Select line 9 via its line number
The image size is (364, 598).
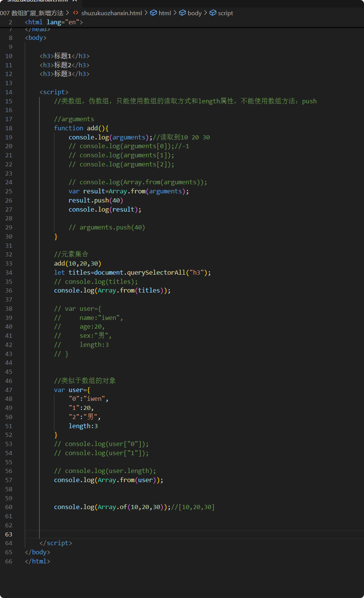coord(10,47)
